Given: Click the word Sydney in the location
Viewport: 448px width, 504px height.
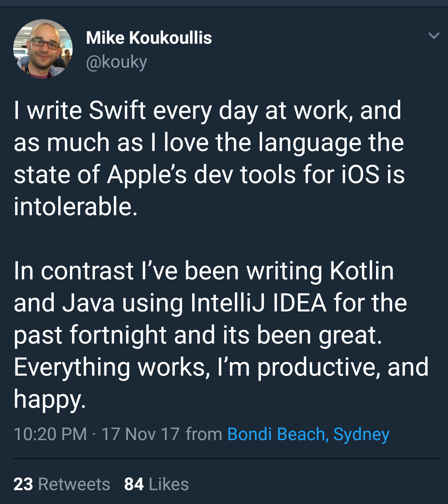Looking at the screenshot, I should tap(361, 434).
